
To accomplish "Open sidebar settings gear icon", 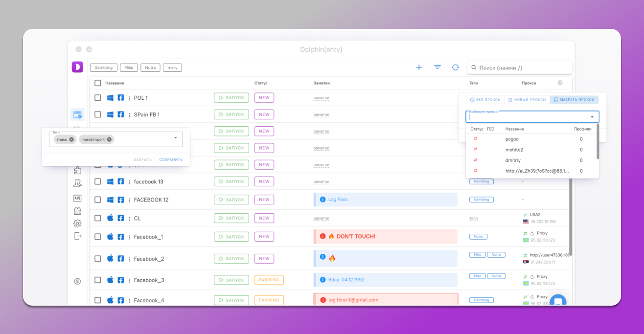I will coord(77,223).
